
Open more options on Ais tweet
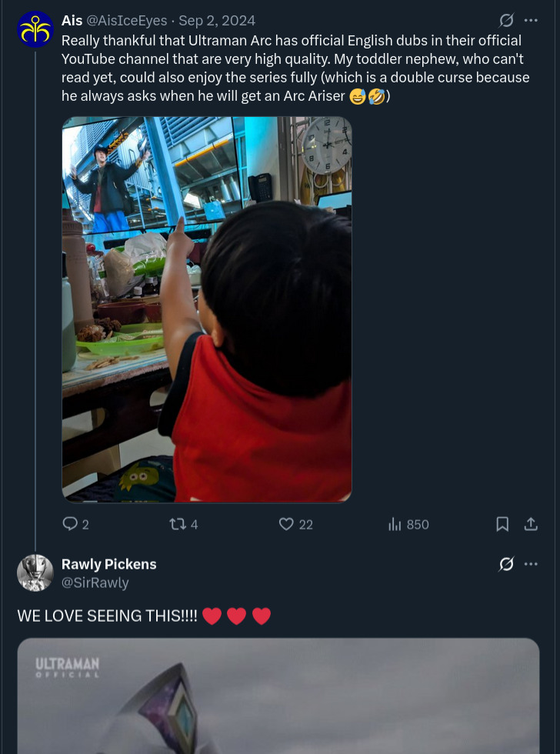(x=531, y=21)
